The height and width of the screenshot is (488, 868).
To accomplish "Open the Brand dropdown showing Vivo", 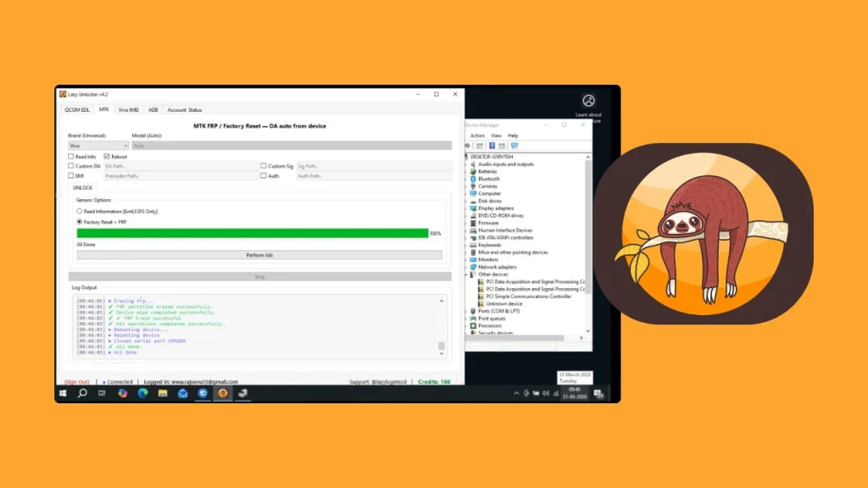I will [98, 146].
